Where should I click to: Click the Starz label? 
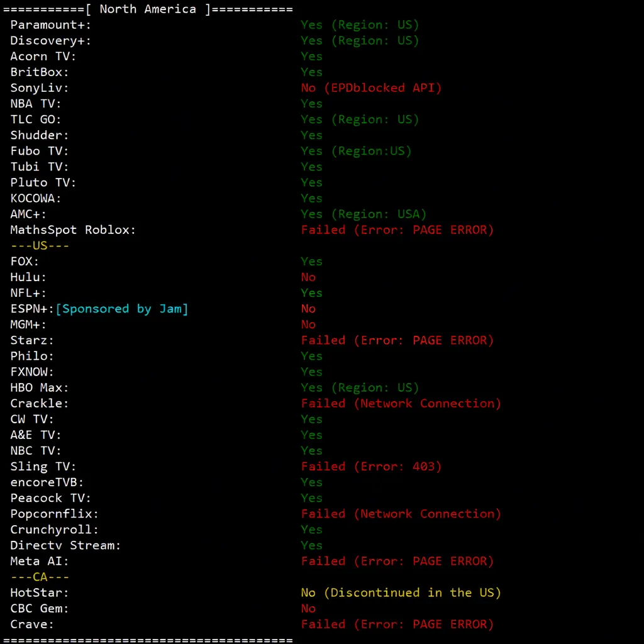point(32,340)
